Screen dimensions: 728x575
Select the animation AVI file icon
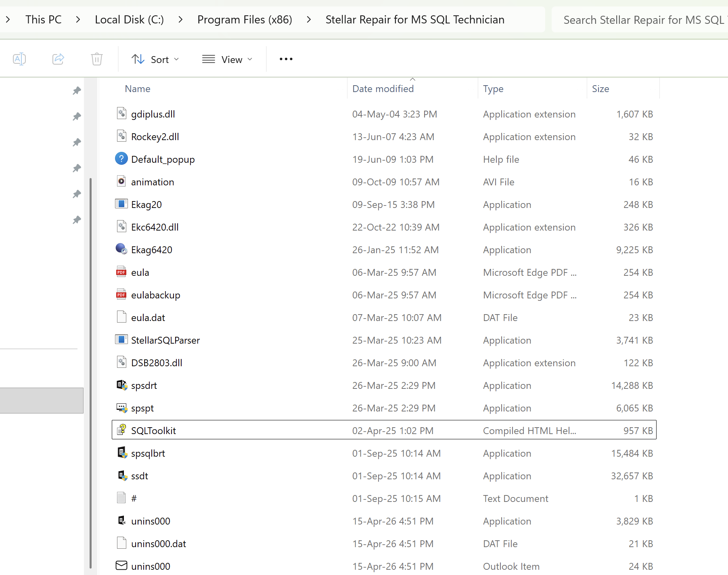tap(121, 181)
